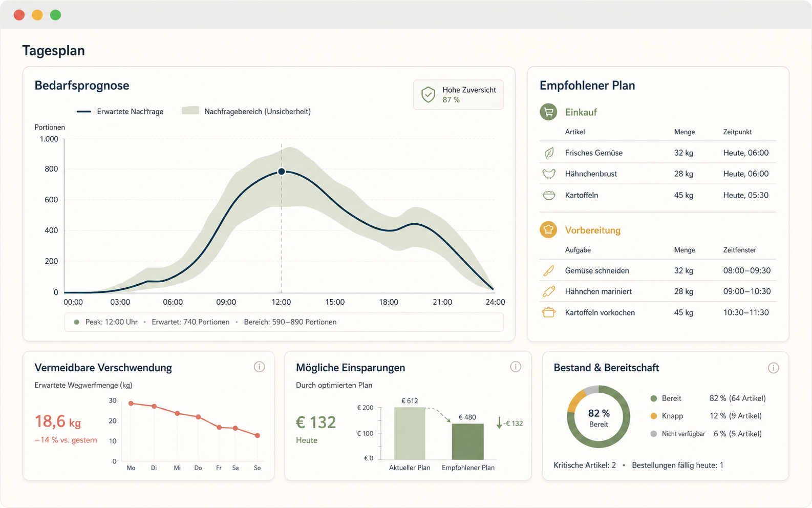812x508 pixels.
Task: Open info for Vermeidbare Verschwendung
Action: (x=260, y=367)
